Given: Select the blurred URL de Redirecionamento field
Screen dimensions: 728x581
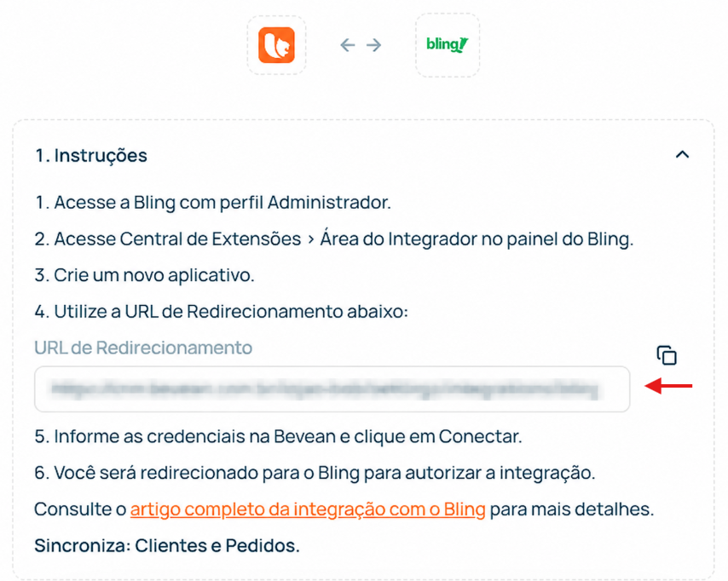Looking at the screenshot, I should pos(332,388).
